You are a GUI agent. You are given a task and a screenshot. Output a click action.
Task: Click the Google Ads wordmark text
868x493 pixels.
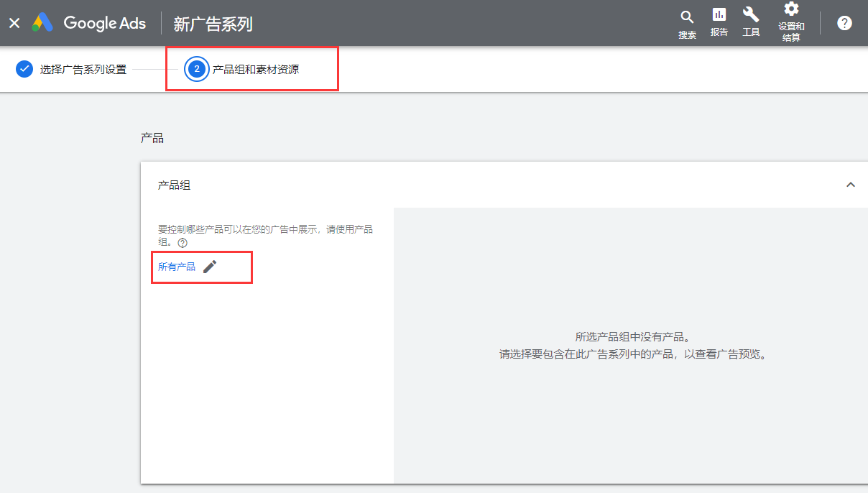pyautogui.click(x=104, y=23)
